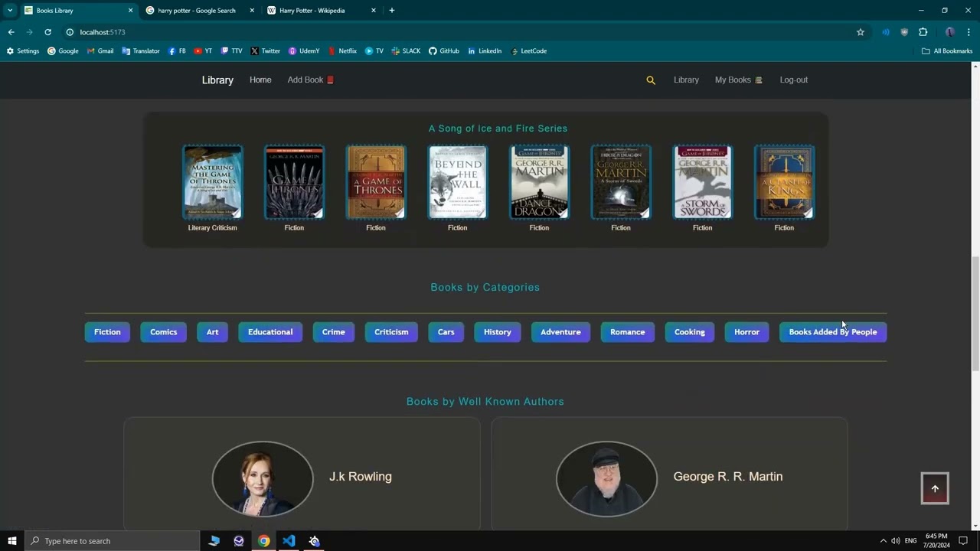This screenshot has height=551, width=980.
Task: Select the History category button
Action: (x=497, y=332)
